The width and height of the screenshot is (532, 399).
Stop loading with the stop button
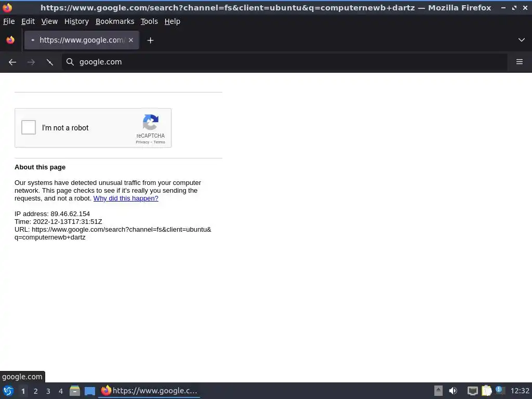pyautogui.click(x=50, y=62)
